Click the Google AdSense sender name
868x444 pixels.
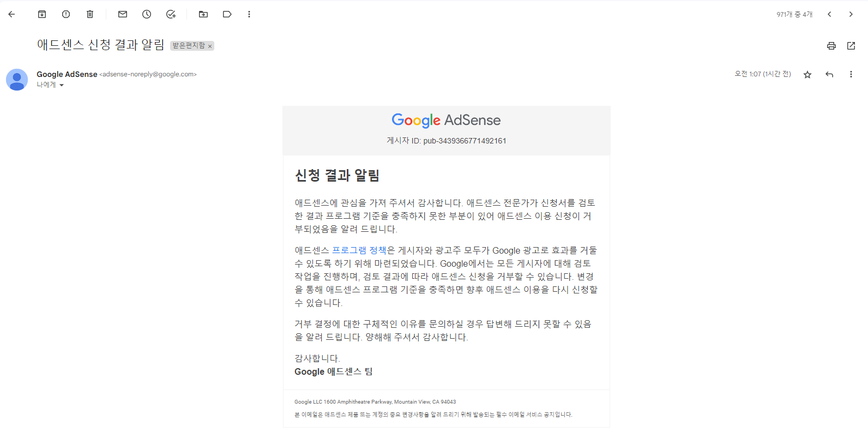pyautogui.click(x=67, y=74)
